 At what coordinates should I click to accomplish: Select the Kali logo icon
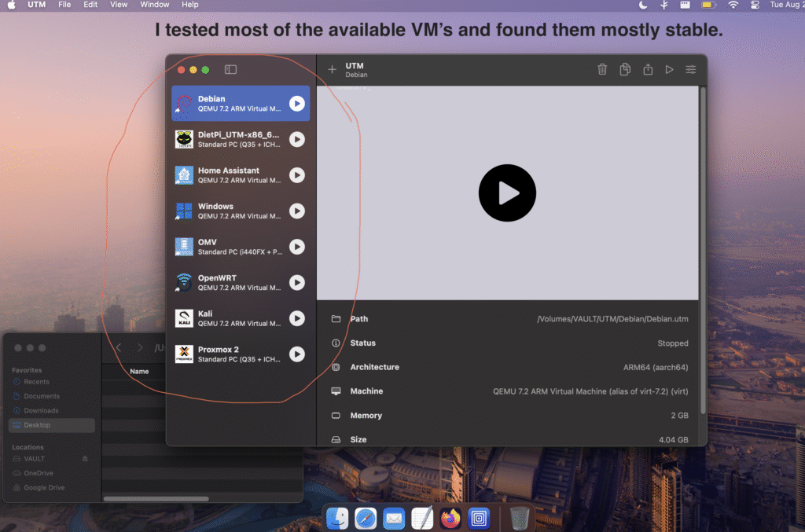[184, 318]
